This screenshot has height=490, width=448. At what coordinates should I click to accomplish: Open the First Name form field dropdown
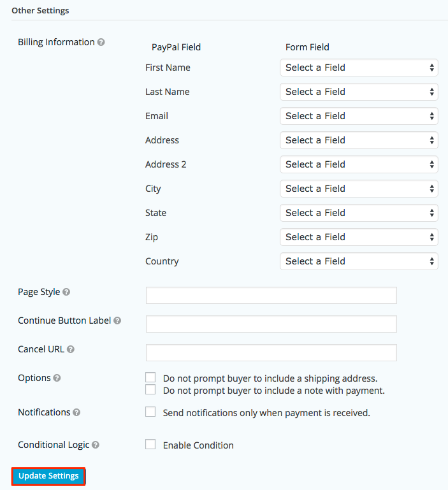click(359, 68)
